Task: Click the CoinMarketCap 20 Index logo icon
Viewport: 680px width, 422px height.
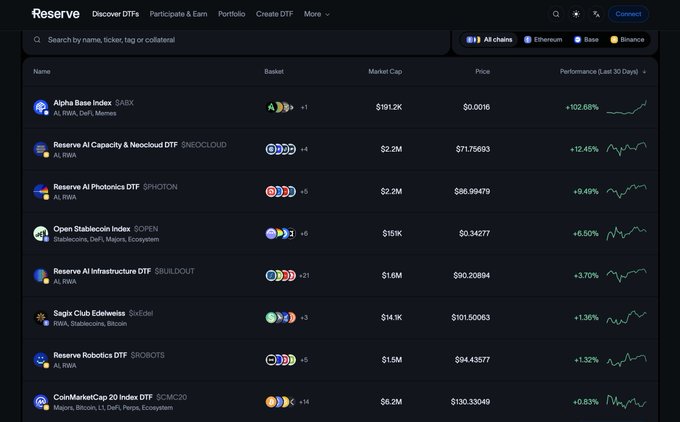Action: click(41, 402)
